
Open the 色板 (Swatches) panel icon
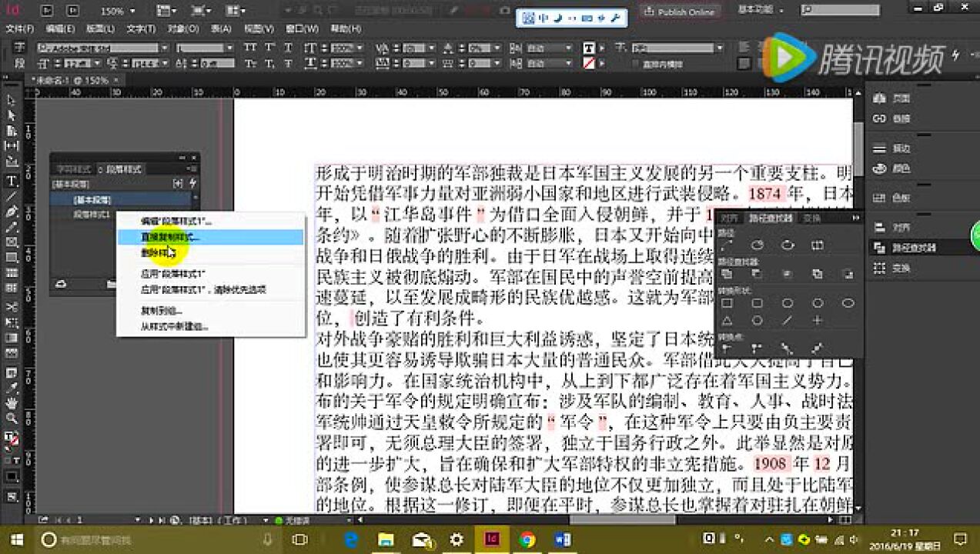tap(880, 198)
